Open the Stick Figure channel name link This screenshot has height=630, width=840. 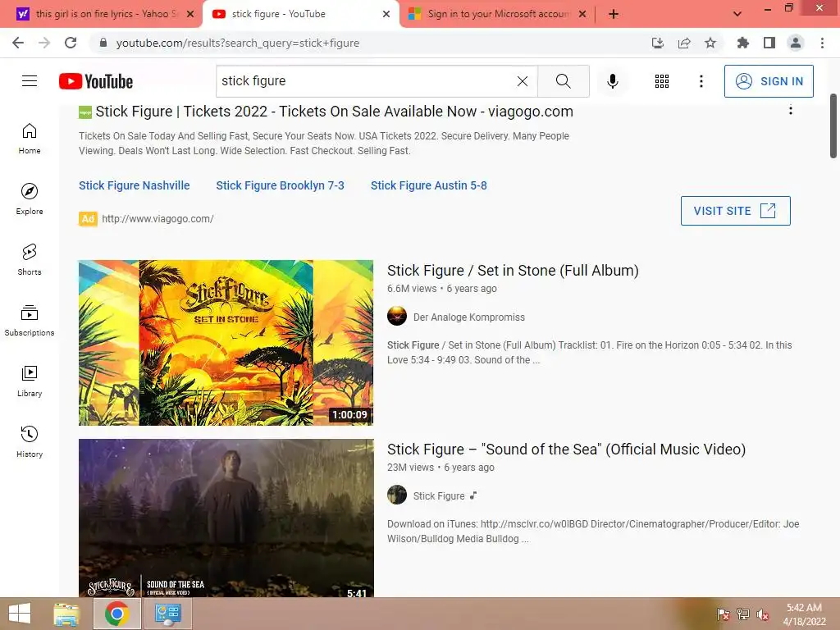pyautogui.click(x=439, y=496)
